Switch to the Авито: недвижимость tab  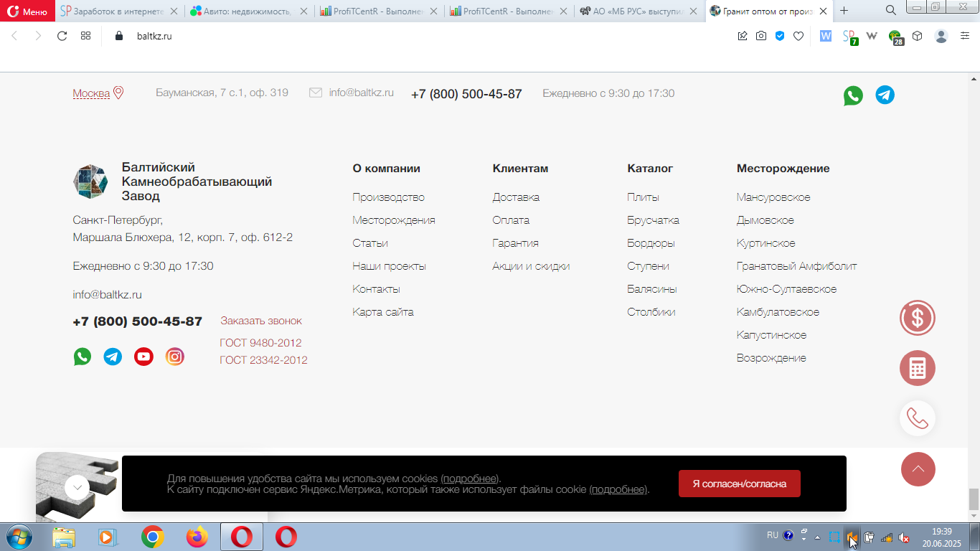(x=249, y=11)
